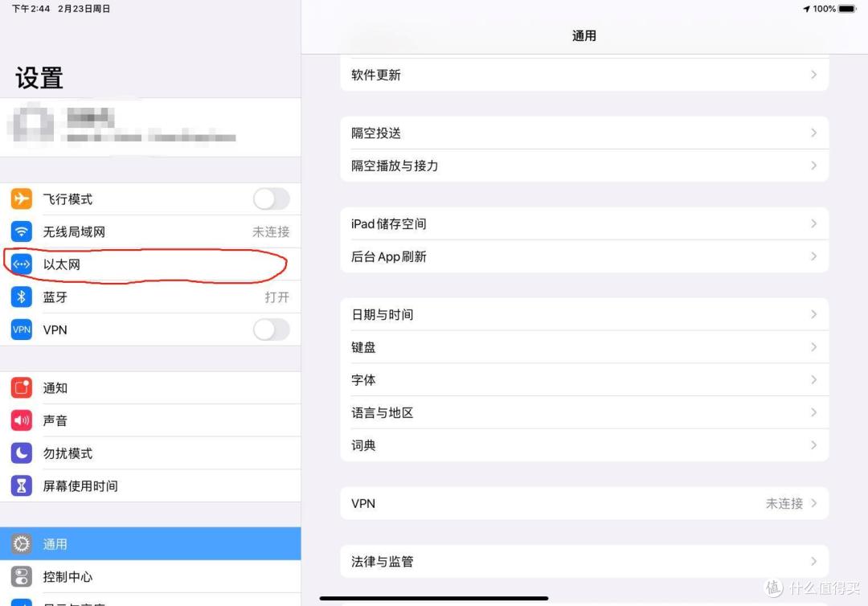This screenshot has width=868, height=606.
Task: Toggle the 飞行模式 airplane mode switch
Action: [x=272, y=199]
